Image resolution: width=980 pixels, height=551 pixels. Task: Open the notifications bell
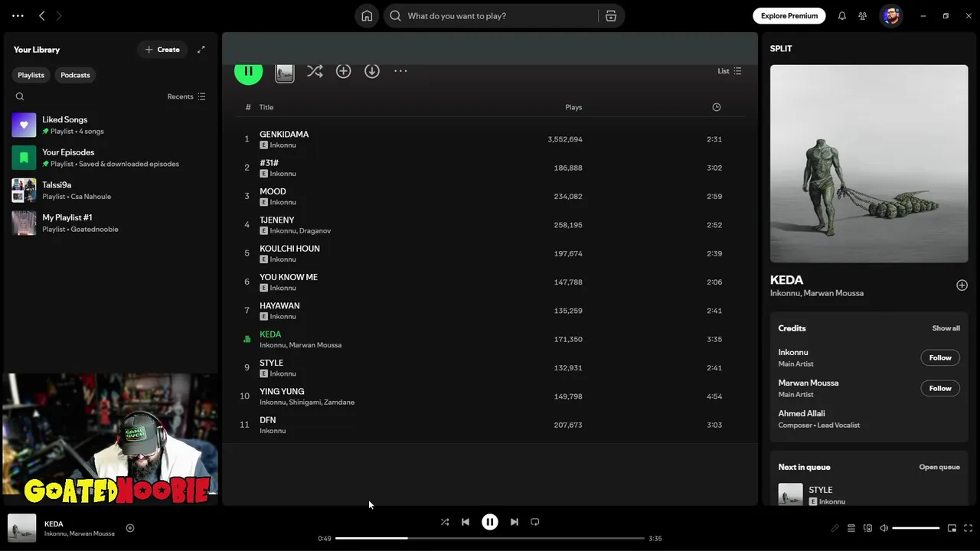(842, 16)
